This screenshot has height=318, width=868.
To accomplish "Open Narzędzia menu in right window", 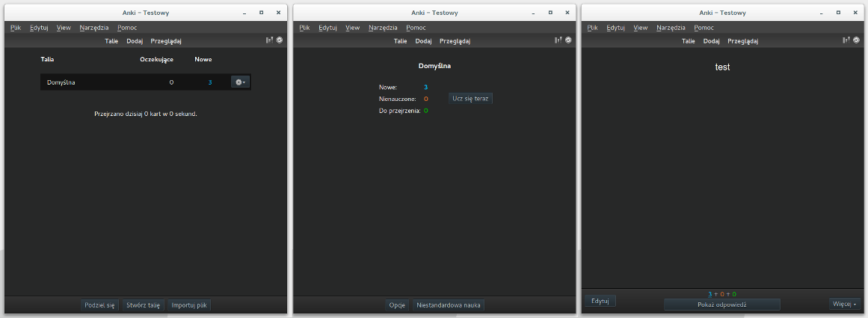I will coord(671,28).
